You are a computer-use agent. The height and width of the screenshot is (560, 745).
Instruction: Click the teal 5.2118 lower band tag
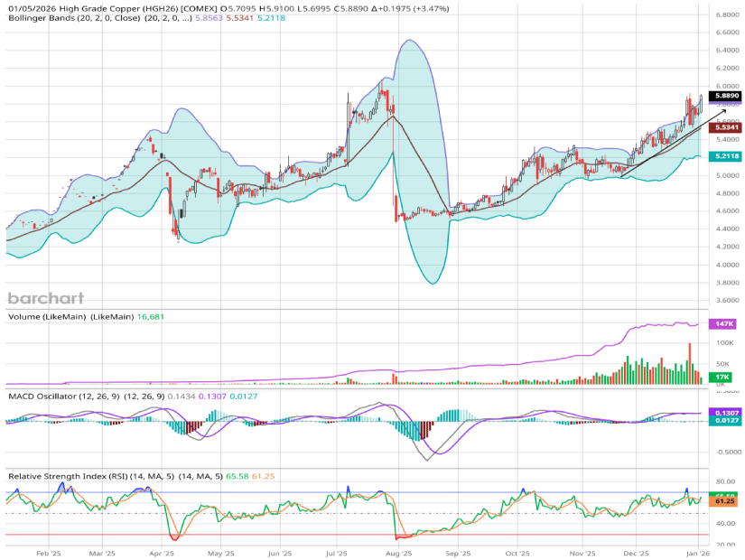727,156
